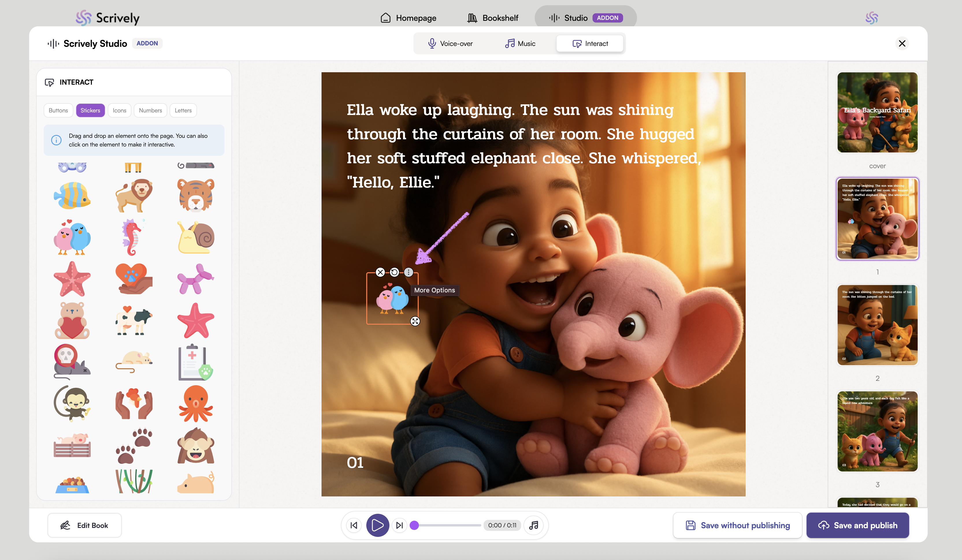Screen dimensions: 962x560
Task: Click the More Options three-dot sticker icon
Action: tap(408, 272)
